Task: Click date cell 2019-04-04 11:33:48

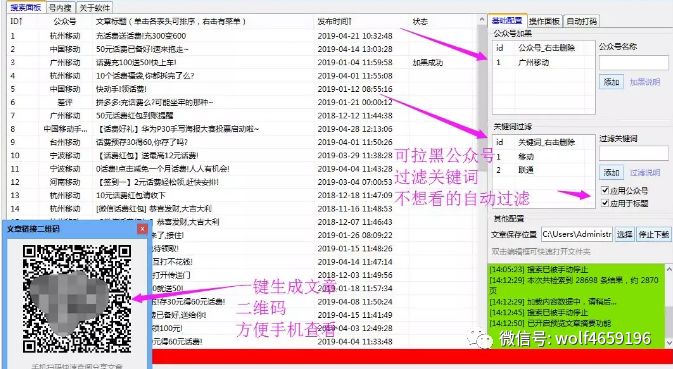Action: pyautogui.click(x=355, y=342)
